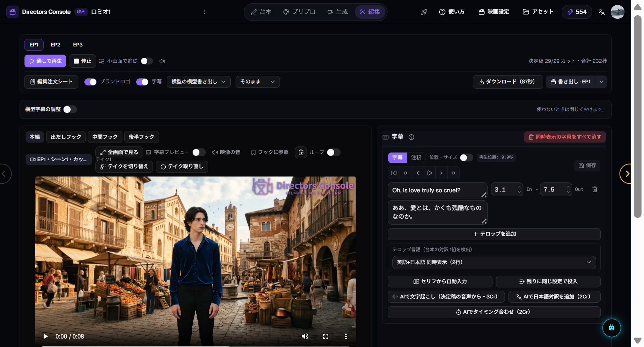Click テロップを追加 button

(494, 234)
